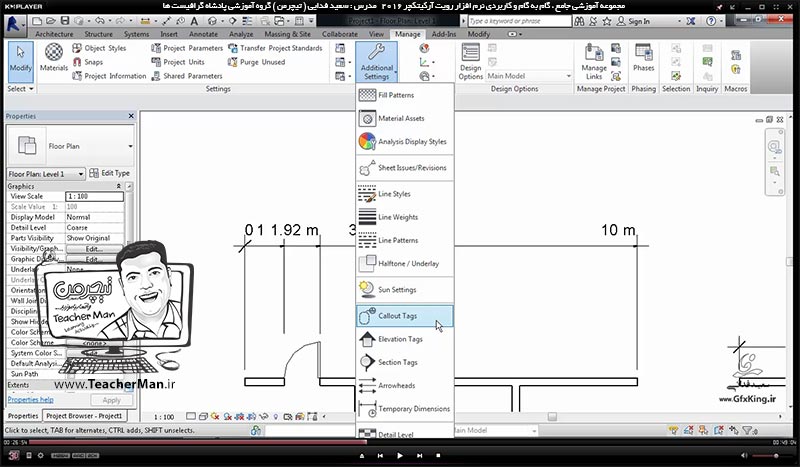
Task: Open Project Information
Action: (109, 76)
